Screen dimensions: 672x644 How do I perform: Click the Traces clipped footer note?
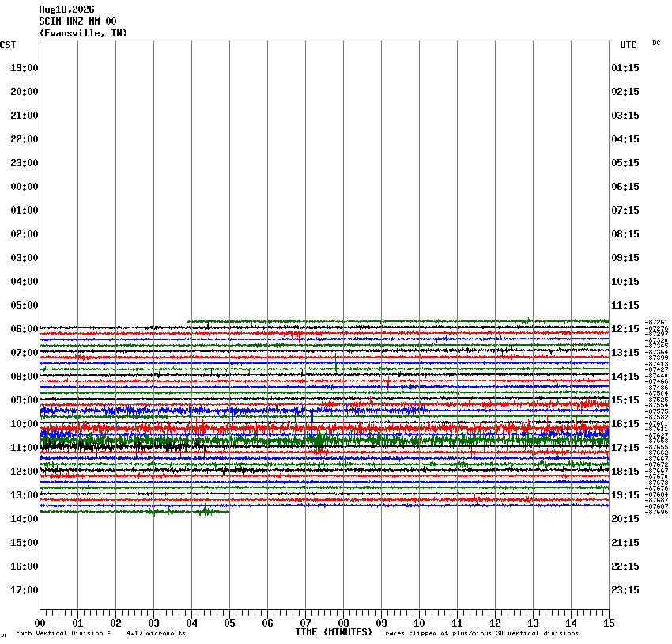[x=480, y=633]
